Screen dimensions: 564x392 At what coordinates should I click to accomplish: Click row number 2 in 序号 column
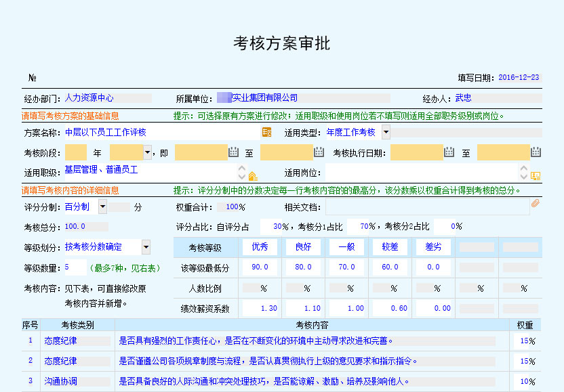click(31, 360)
